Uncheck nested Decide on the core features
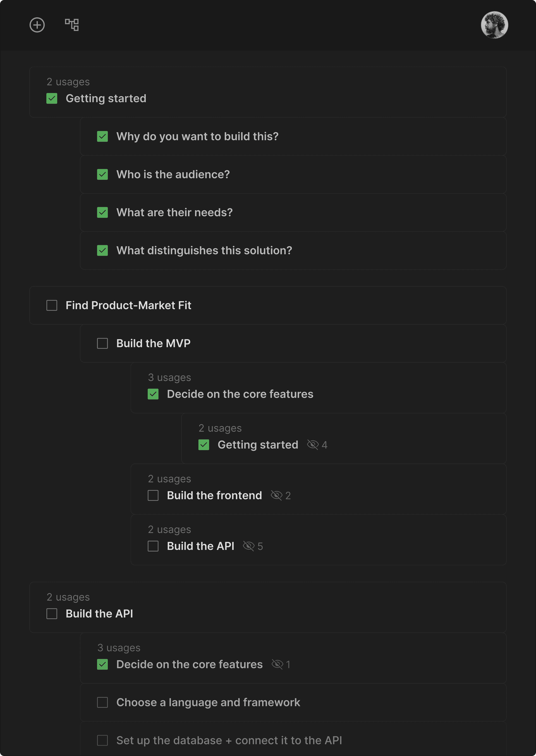The width and height of the screenshot is (536, 756). [x=153, y=394]
